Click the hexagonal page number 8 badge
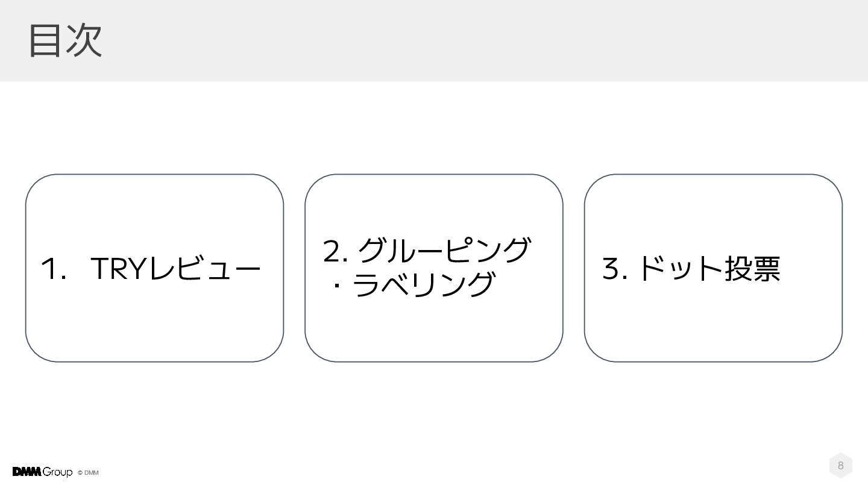The image size is (868, 488). (840, 465)
